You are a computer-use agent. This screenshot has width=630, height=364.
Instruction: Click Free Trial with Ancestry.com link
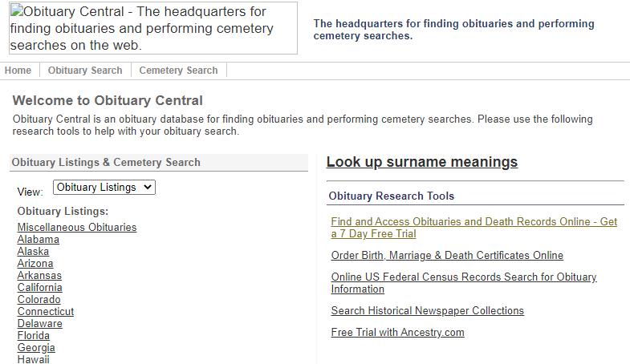[x=397, y=332]
